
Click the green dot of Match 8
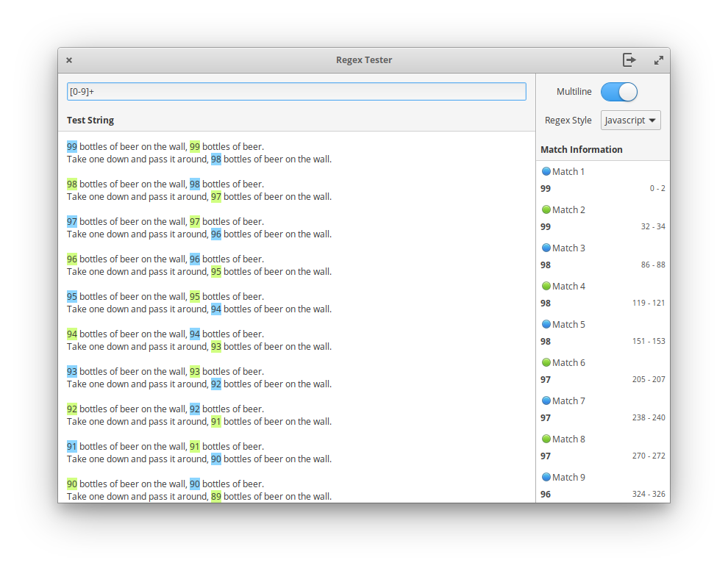pyautogui.click(x=546, y=439)
